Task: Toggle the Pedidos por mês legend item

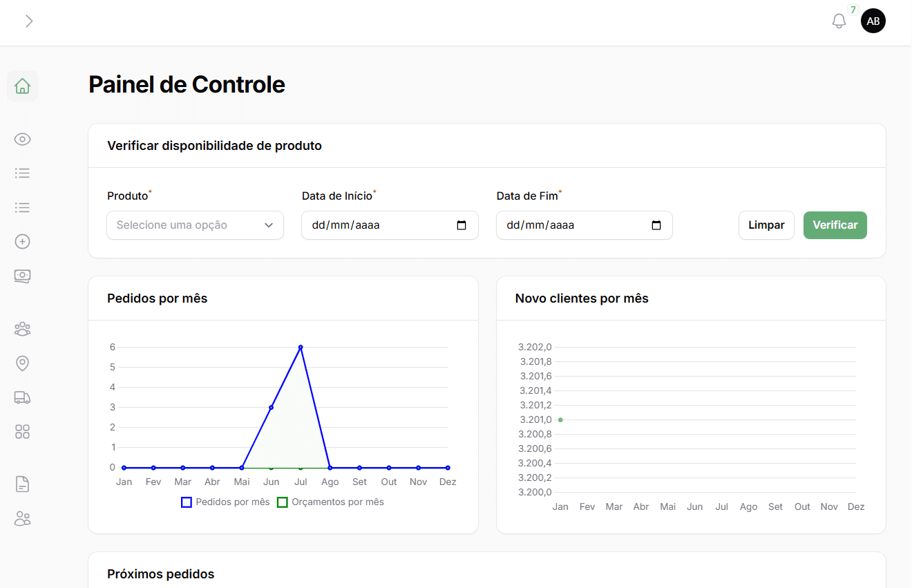Action: pyautogui.click(x=225, y=502)
